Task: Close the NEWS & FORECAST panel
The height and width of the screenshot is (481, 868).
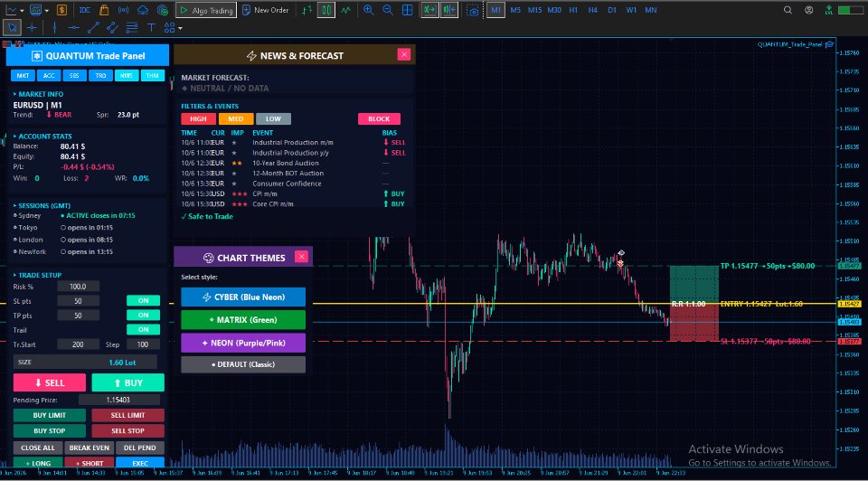Action: tap(404, 53)
